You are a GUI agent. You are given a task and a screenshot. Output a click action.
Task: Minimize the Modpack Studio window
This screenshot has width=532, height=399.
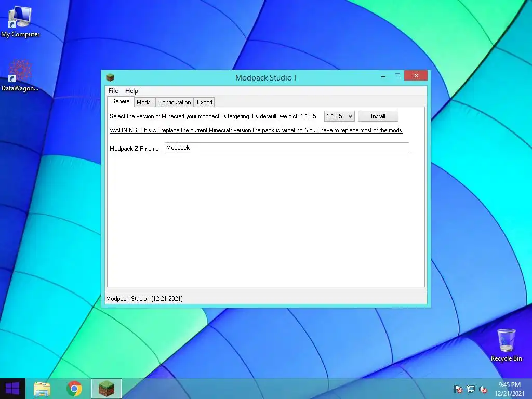(383, 76)
